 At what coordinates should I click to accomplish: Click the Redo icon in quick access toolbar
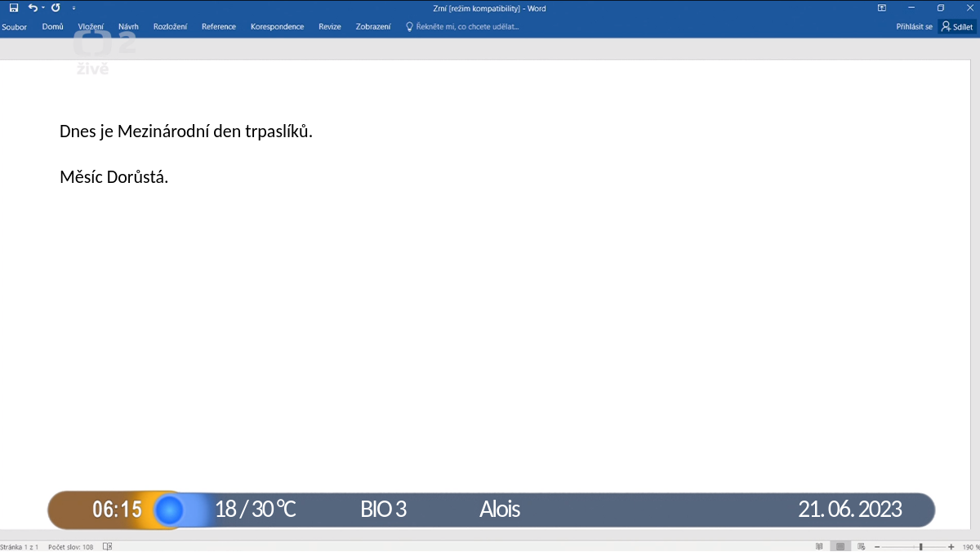point(56,7)
